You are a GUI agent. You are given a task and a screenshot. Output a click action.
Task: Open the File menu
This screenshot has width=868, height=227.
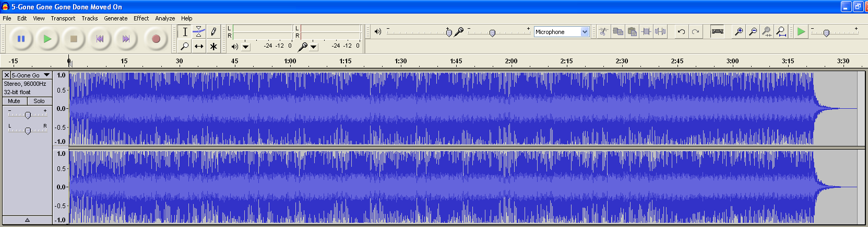coord(7,18)
